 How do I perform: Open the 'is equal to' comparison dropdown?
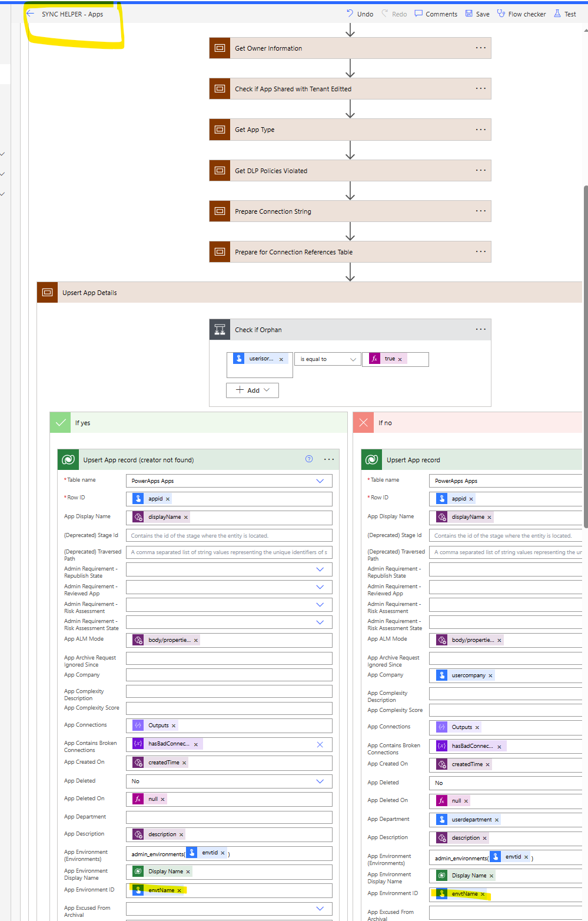point(327,359)
